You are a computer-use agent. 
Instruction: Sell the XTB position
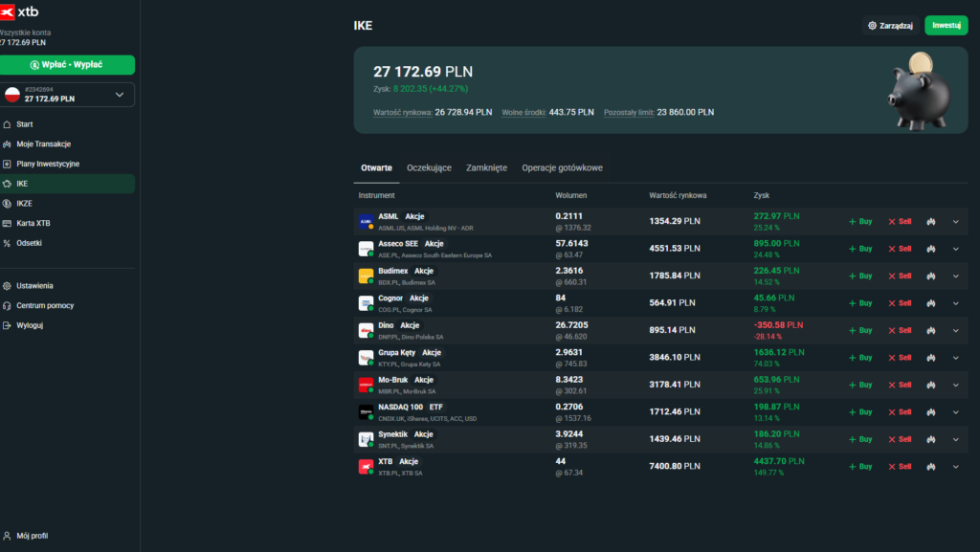[x=900, y=467]
